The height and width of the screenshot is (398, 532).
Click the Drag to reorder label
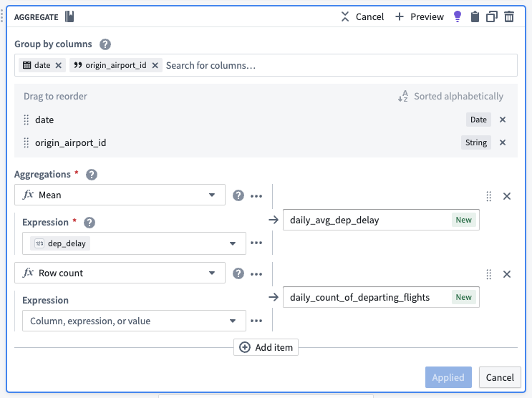(x=55, y=97)
